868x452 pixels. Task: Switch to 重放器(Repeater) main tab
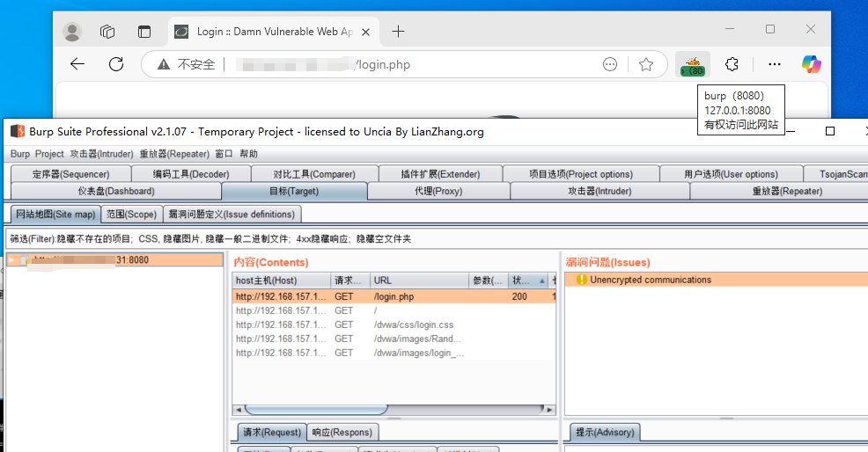(779, 191)
